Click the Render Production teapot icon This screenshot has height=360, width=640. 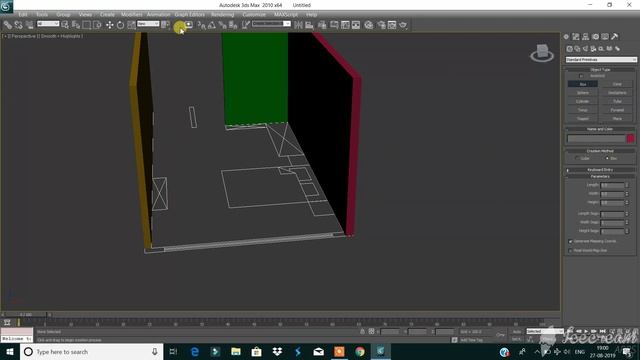click(x=402, y=25)
